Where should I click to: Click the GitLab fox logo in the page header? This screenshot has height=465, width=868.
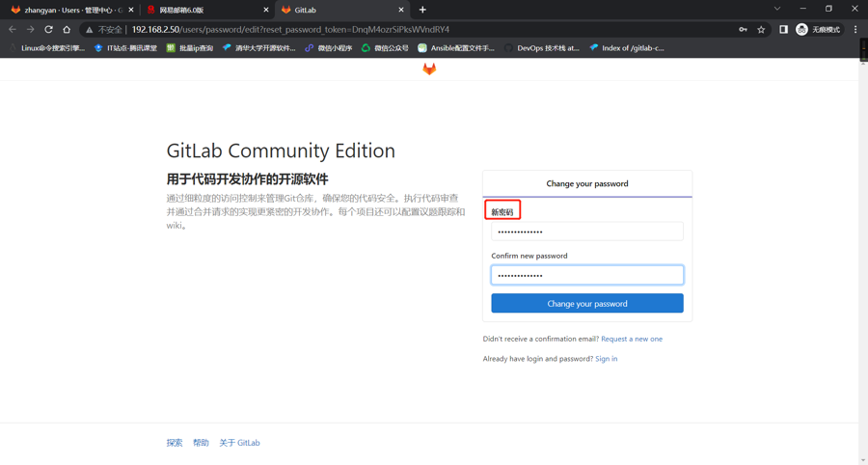point(429,69)
